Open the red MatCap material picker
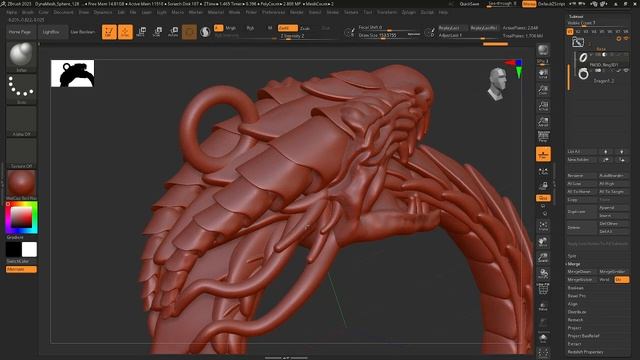Viewport: 640px width, 360px height. point(21,184)
